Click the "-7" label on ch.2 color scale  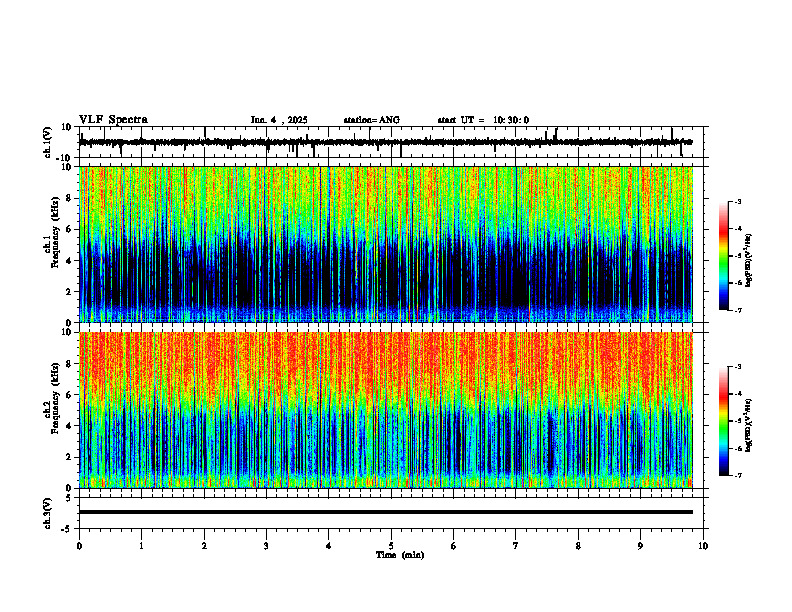tap(737, 476)
